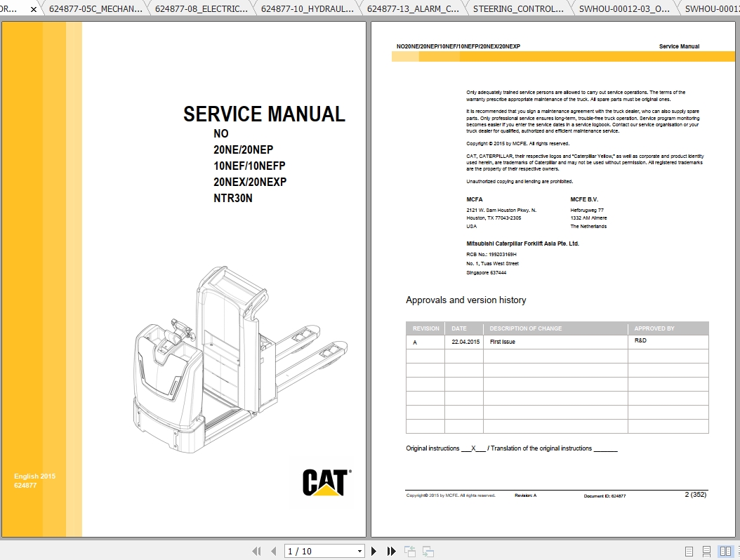The image size is (740, 560).
Task: Click the service manual cover page
Action: coord(185,281)
